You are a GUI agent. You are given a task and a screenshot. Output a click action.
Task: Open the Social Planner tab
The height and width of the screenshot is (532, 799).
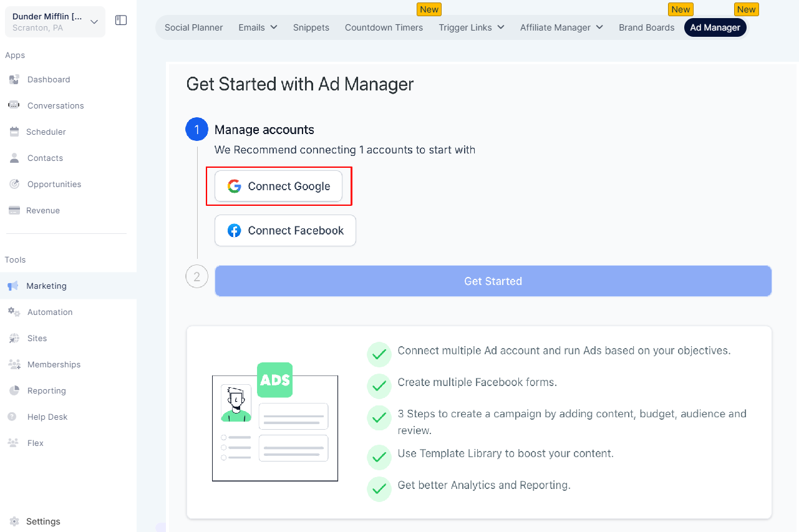(x=194, y=27)
